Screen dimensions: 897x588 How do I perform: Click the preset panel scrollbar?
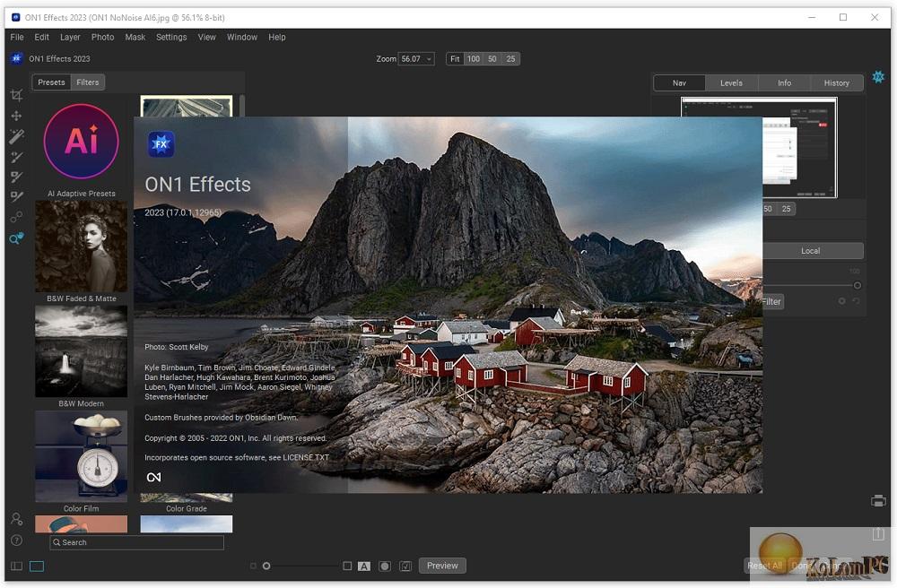click(x=242, y=105)
